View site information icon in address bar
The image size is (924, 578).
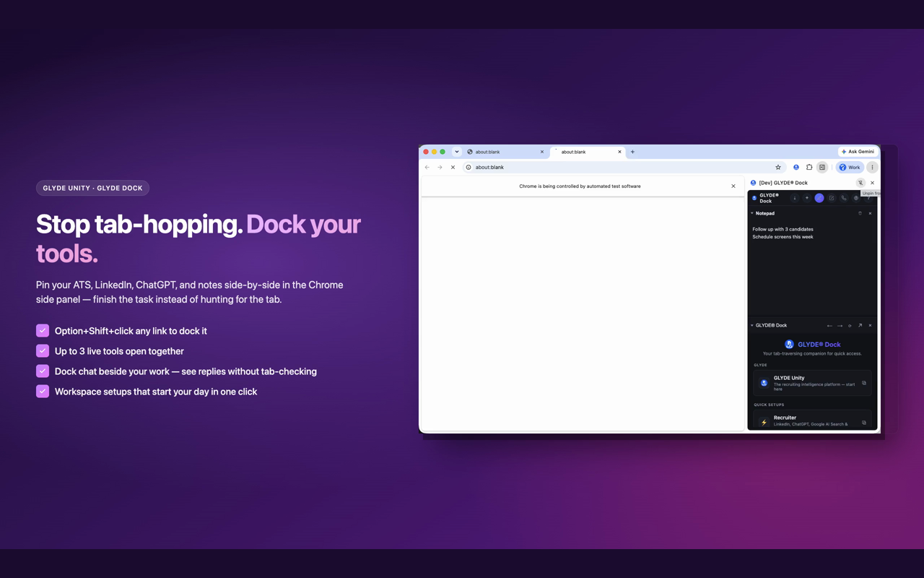(x=468, y=167)
